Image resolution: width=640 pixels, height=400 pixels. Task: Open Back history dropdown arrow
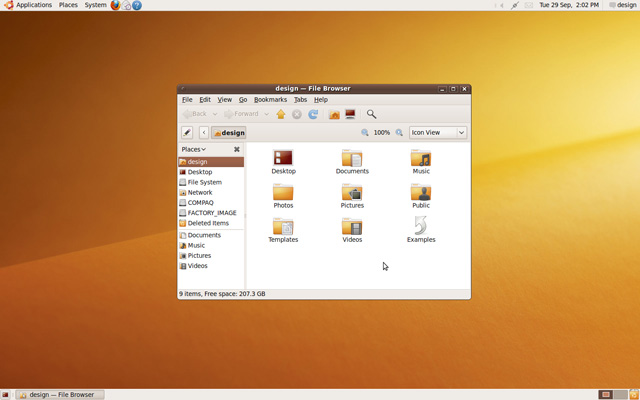(x=215, y=114)
